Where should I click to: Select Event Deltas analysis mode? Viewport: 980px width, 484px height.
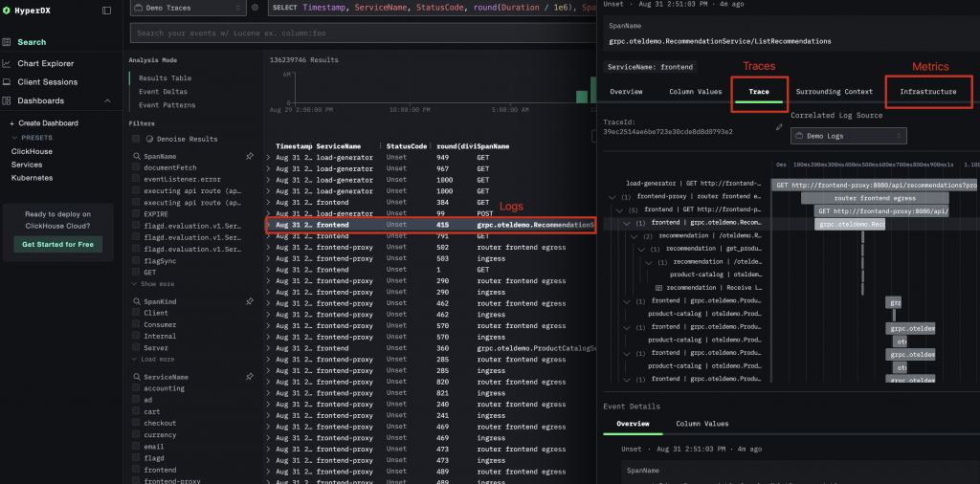(x=163, y=92)
